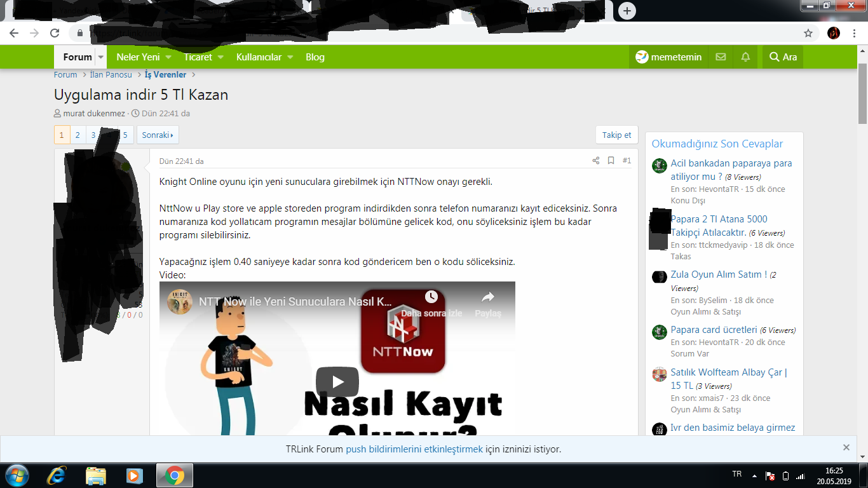Open the Blog nav link
The image size is (868, 488).
[315, 57]
